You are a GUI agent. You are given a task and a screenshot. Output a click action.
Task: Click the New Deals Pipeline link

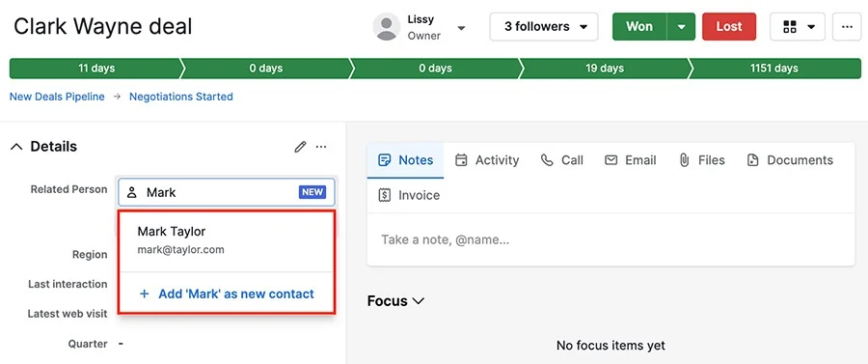[57, 97]
